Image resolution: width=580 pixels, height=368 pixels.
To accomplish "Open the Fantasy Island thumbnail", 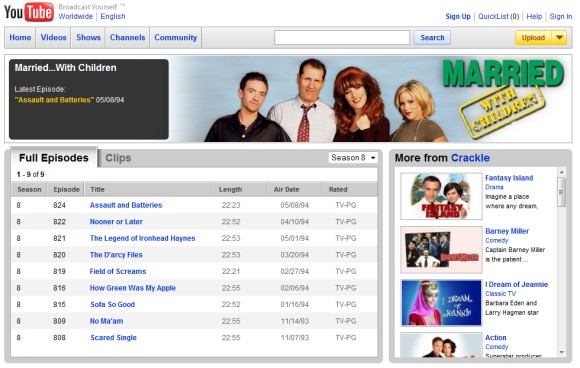I will tap(441, 196).
